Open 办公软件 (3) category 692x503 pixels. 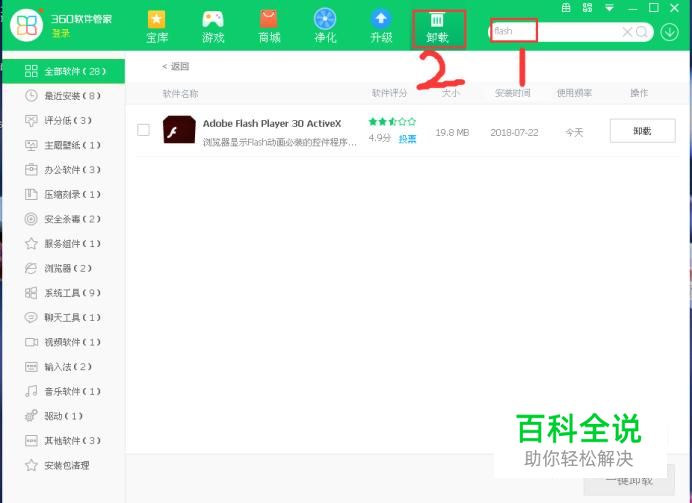(64, 170)
